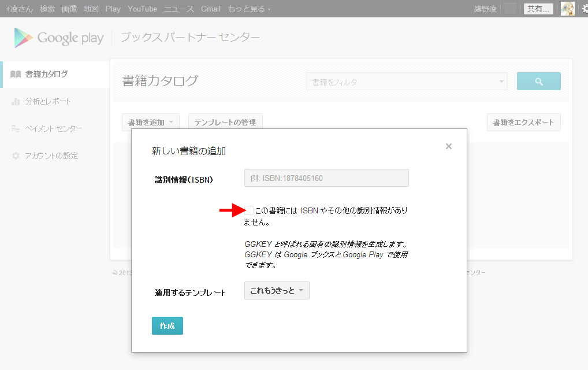Expand the もっと見る menu
This screenshot has width=588, height=370.
pyautogui.click(x=249, y=9)
